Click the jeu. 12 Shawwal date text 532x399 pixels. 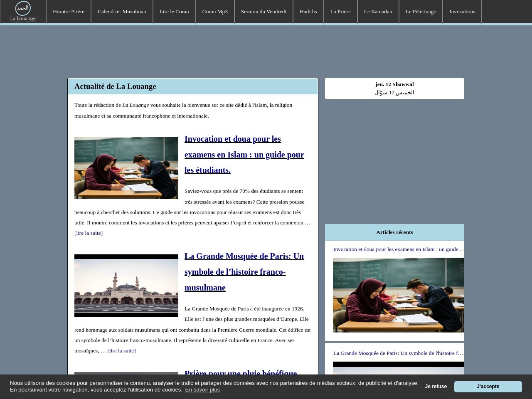394,84
